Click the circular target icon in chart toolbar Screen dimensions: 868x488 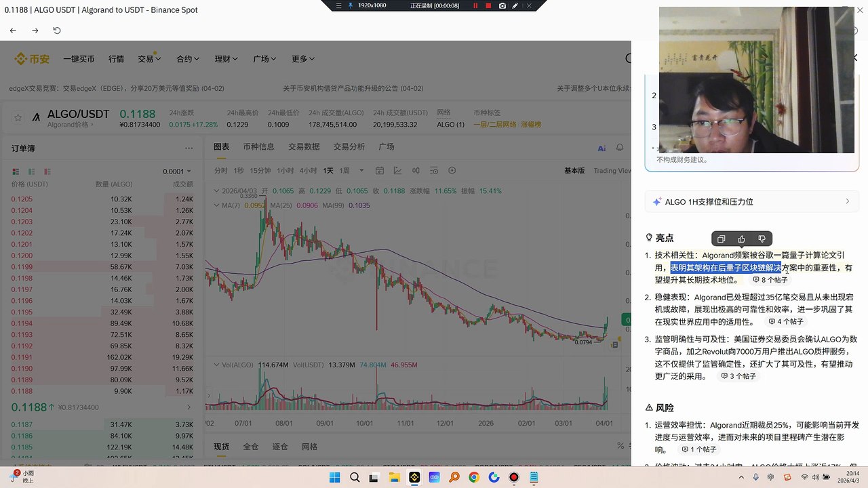click(x=452, y=170)
